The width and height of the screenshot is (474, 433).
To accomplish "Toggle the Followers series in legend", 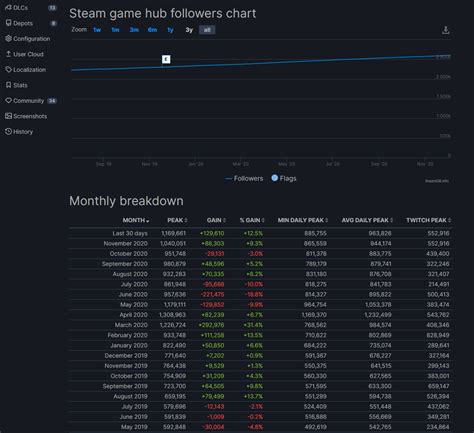I will tap(244, 179).
